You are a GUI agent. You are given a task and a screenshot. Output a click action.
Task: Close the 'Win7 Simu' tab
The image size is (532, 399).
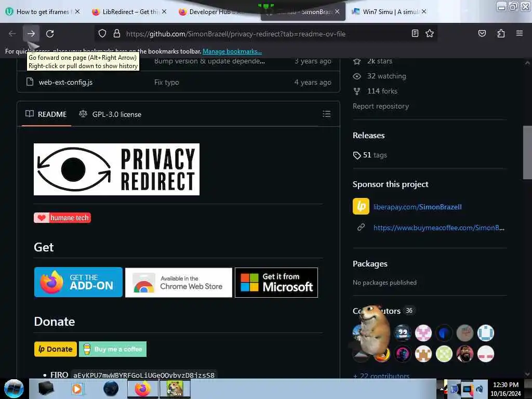click(x=424, y=11)
